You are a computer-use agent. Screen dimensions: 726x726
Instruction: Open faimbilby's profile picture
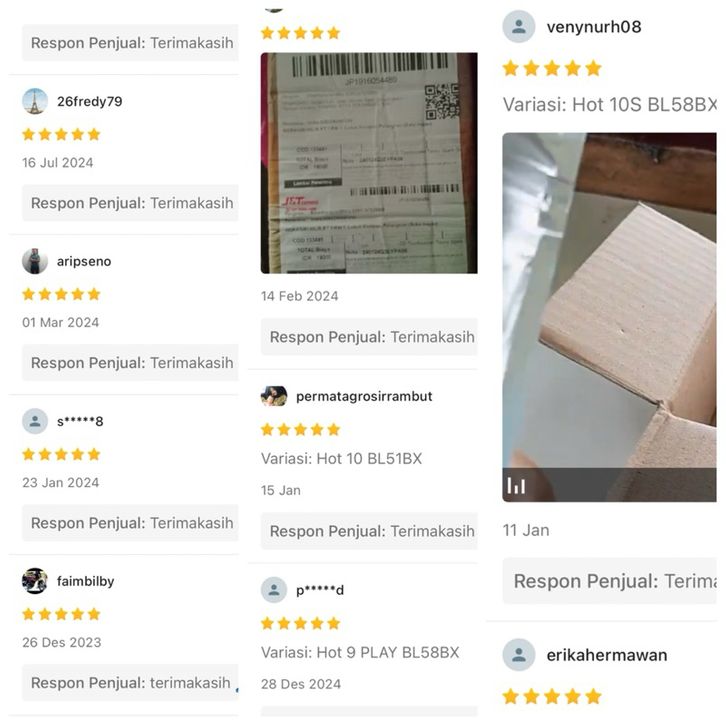[35, 581]
